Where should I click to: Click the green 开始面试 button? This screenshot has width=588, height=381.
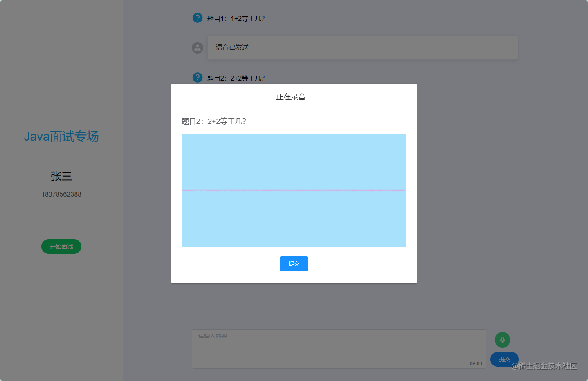[x=61, y=247]
